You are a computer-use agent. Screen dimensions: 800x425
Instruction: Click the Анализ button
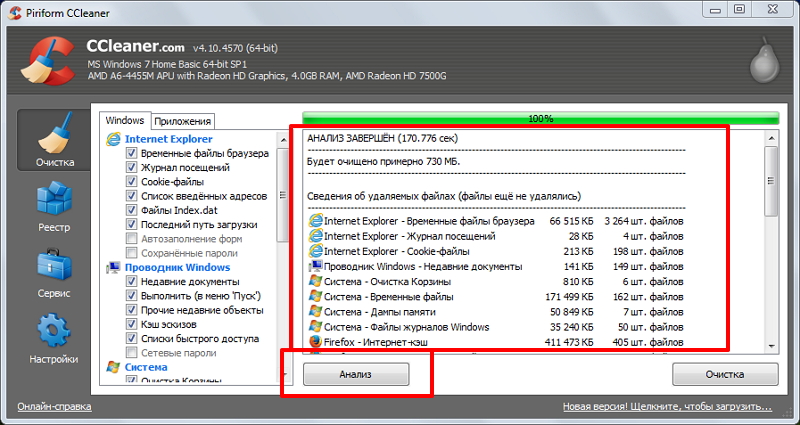(x=357, y=374)
